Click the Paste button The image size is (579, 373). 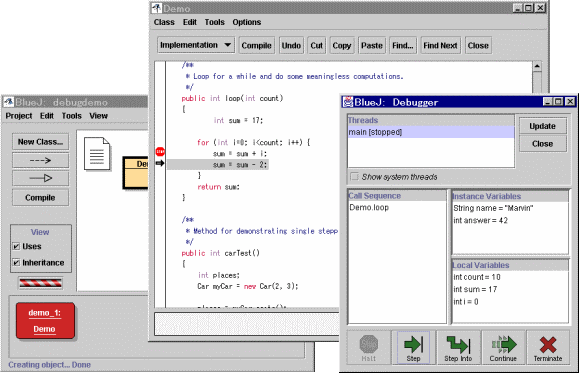click(x=372, y=45)
